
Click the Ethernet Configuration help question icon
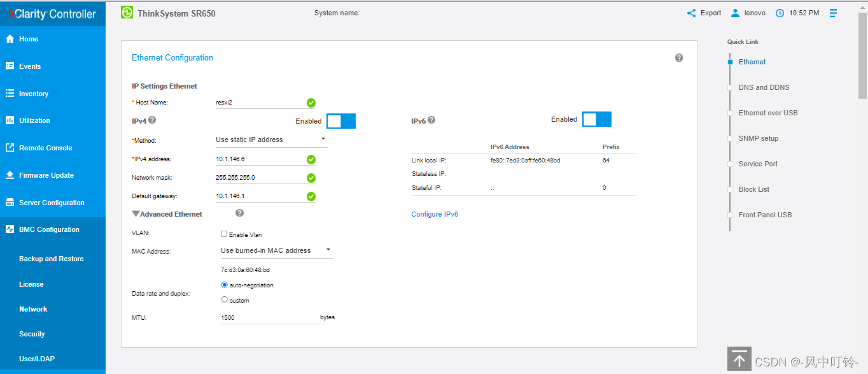tap(679, 58)
